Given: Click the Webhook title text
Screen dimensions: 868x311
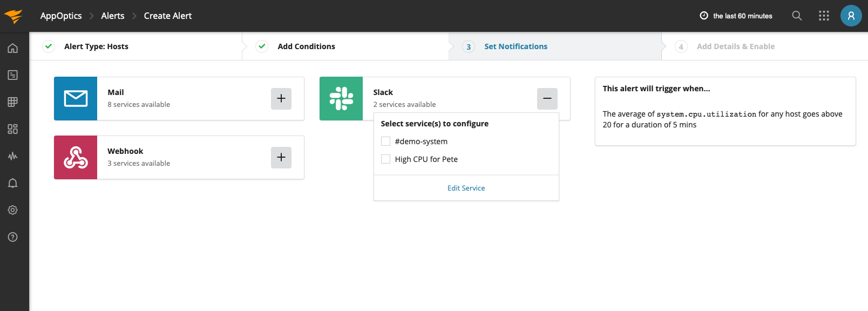Looking at the screenshot, I should (125, 151).
